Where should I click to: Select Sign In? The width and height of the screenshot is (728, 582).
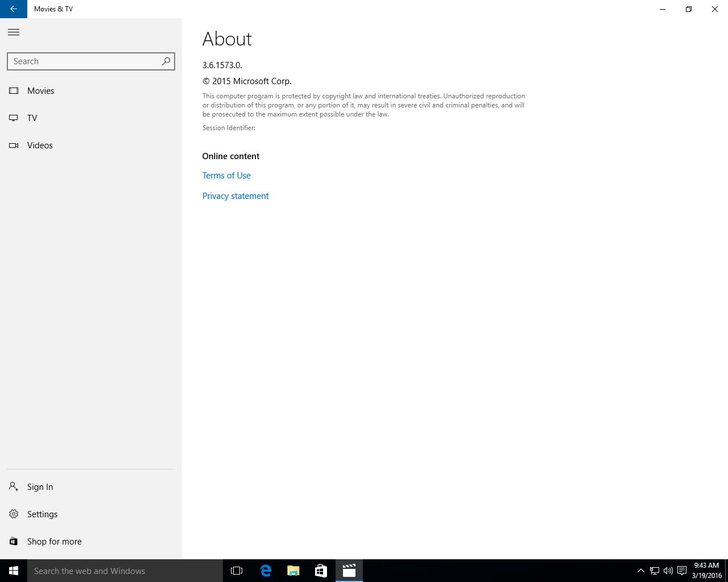[91, 487]
